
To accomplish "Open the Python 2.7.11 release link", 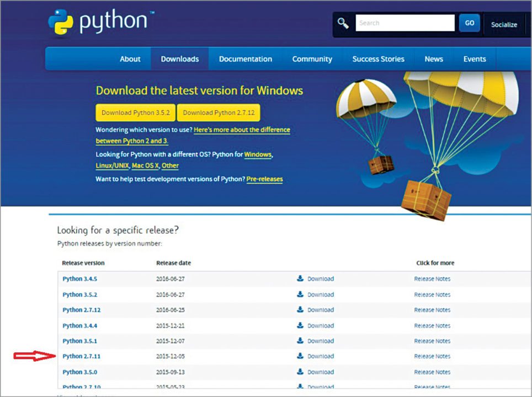I will pyautogui.click(x=82, y=356).
